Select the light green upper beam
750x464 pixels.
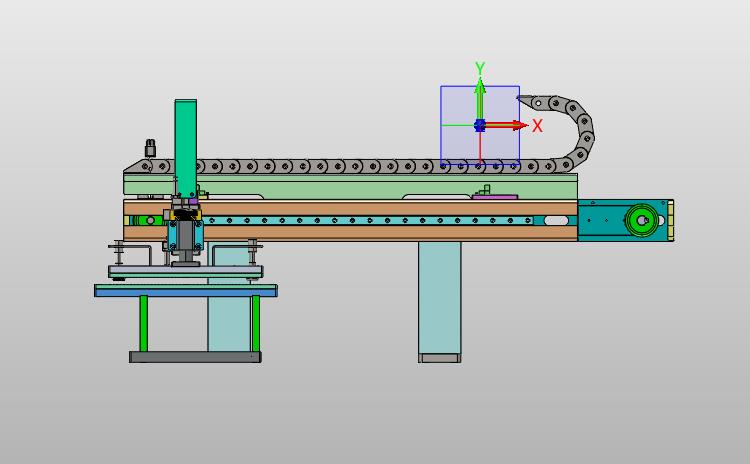[x=350, y=187]
